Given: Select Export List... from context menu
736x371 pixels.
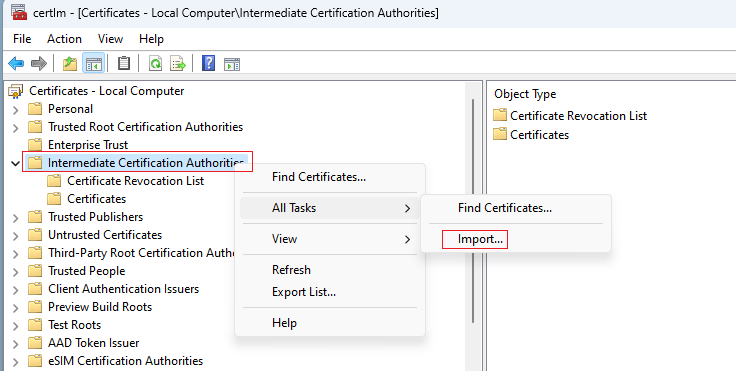Looking at the screenshot, I should (x=304, y=292).
